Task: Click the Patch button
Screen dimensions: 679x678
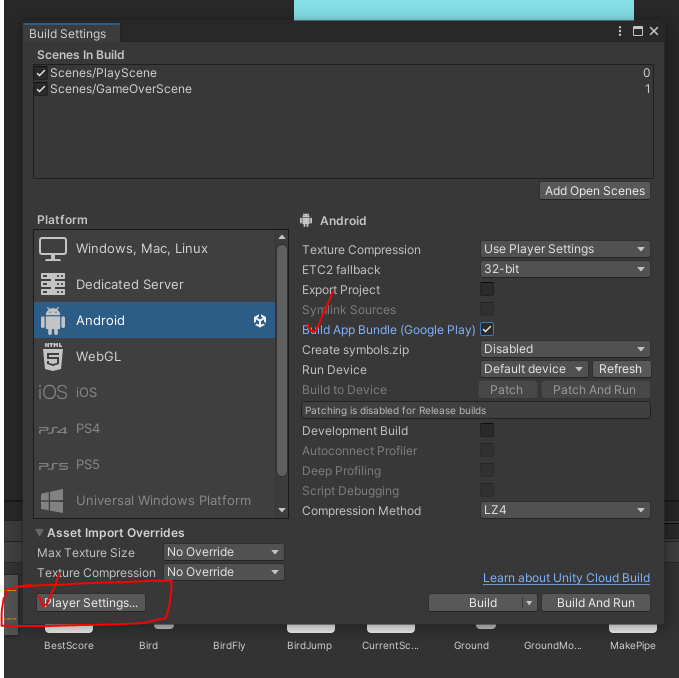Action: 506,390
